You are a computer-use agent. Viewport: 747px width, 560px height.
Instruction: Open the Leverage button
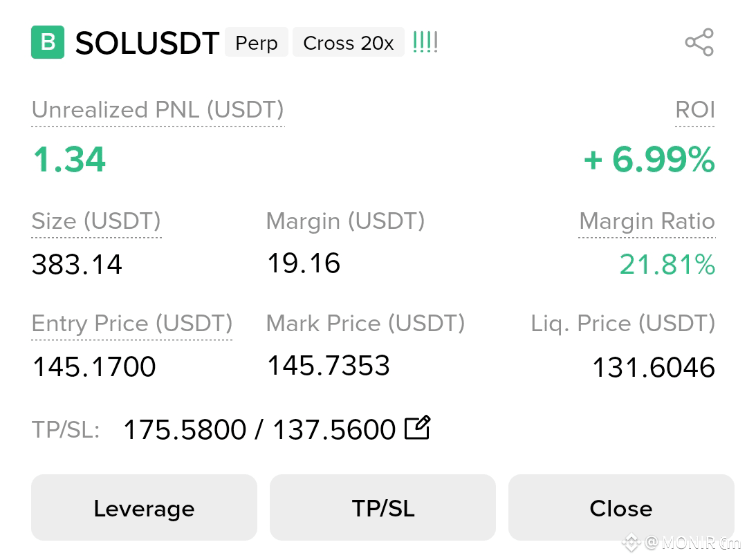(x=145, y=507)
